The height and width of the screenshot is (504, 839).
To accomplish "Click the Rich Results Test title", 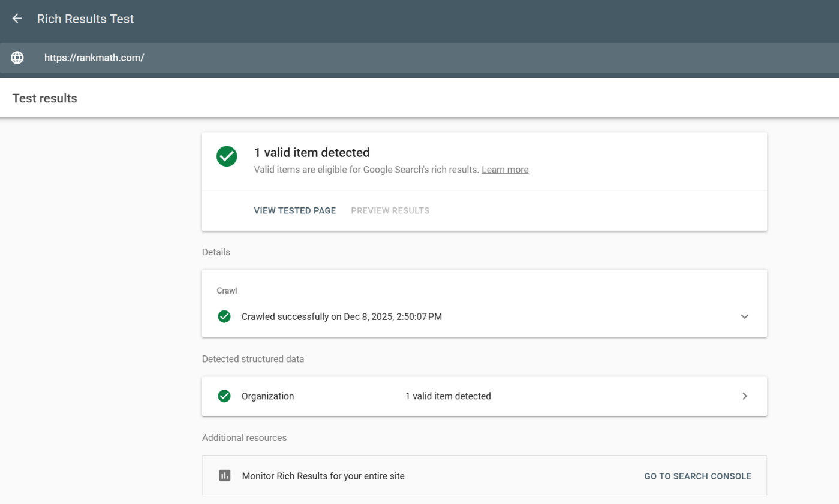I will tap(85, 19).
